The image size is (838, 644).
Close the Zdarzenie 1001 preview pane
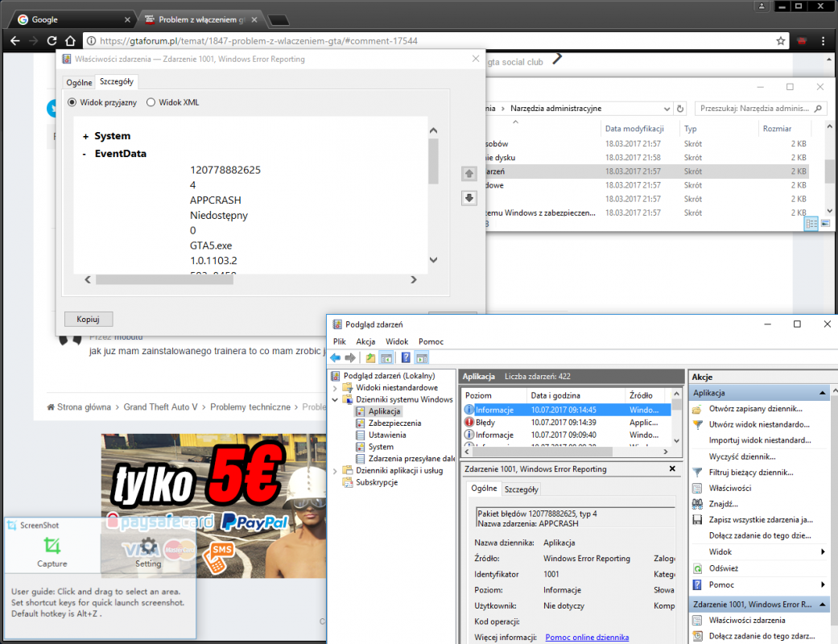[x=672, y=469]
